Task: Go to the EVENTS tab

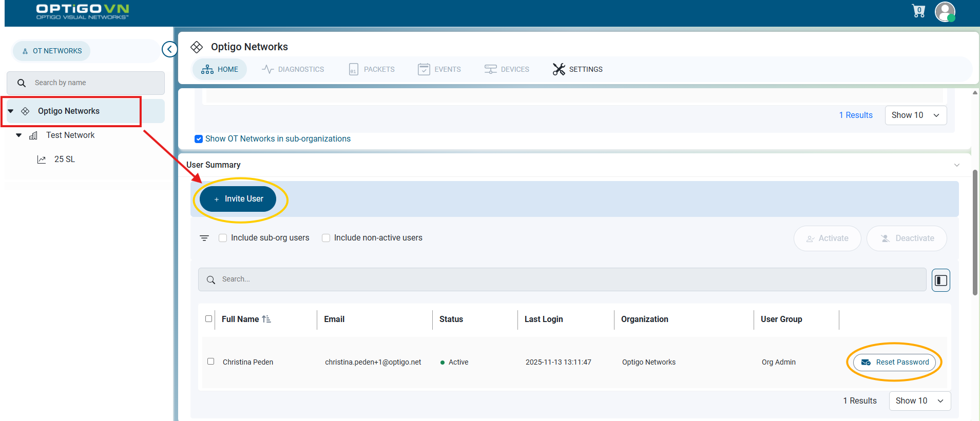Action: (439, 69)
